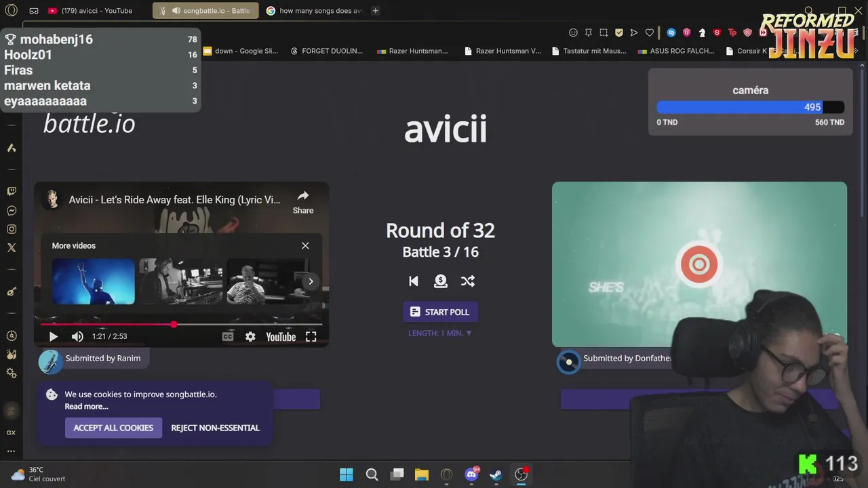Open Twitch in Opera sidebar
The height and width of the screenshot is (488, 868).
(x=12, y=192)
